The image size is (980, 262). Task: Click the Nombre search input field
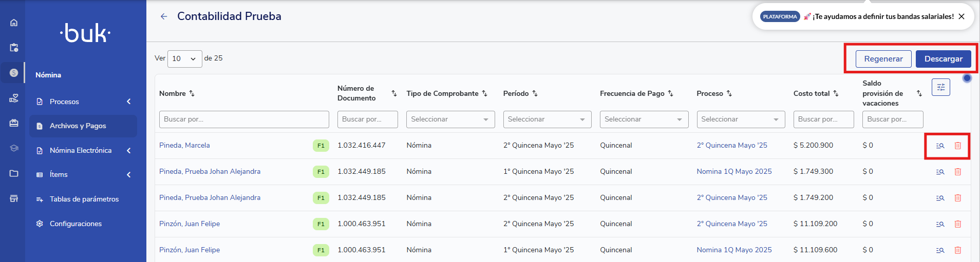point(243,119)
